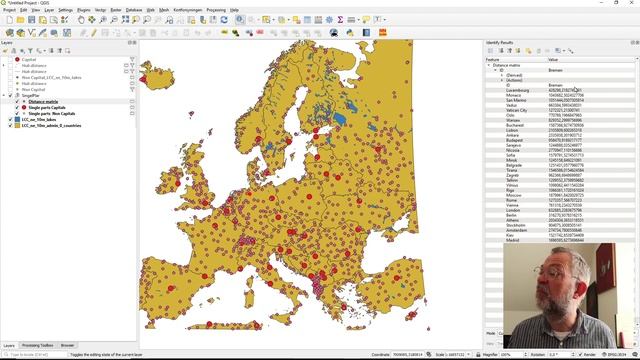This screenshot has height=360, width=640.
Task: Click the EPSG CRS button in status bar
Action: (616, 354)
